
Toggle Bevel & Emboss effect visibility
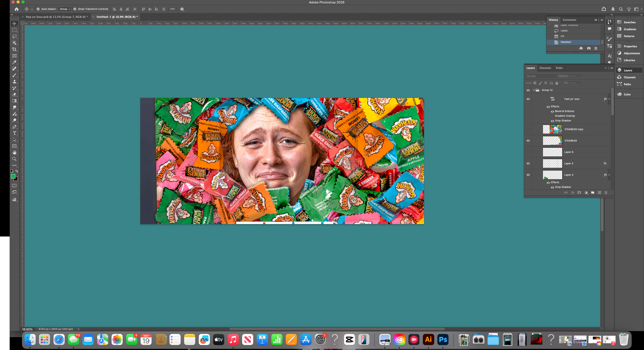pyautogui.click(x=552, y=112)
